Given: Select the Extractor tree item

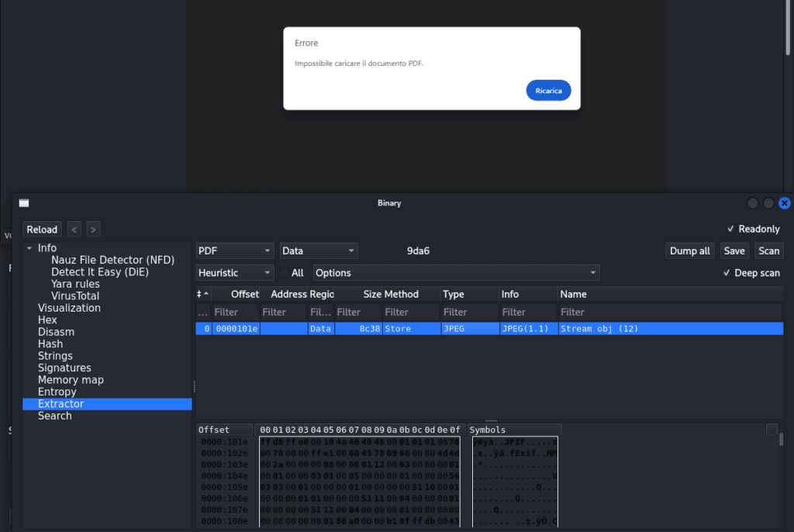Looking at the screenshot, I should (x=107, y=404).
